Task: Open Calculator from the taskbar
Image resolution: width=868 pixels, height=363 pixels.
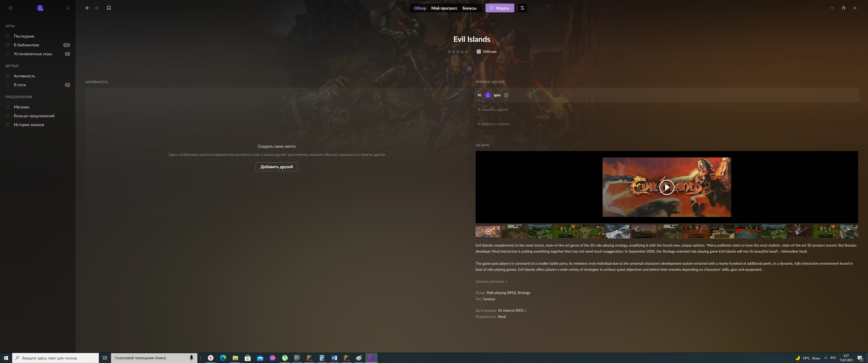Action: point(322,358)
